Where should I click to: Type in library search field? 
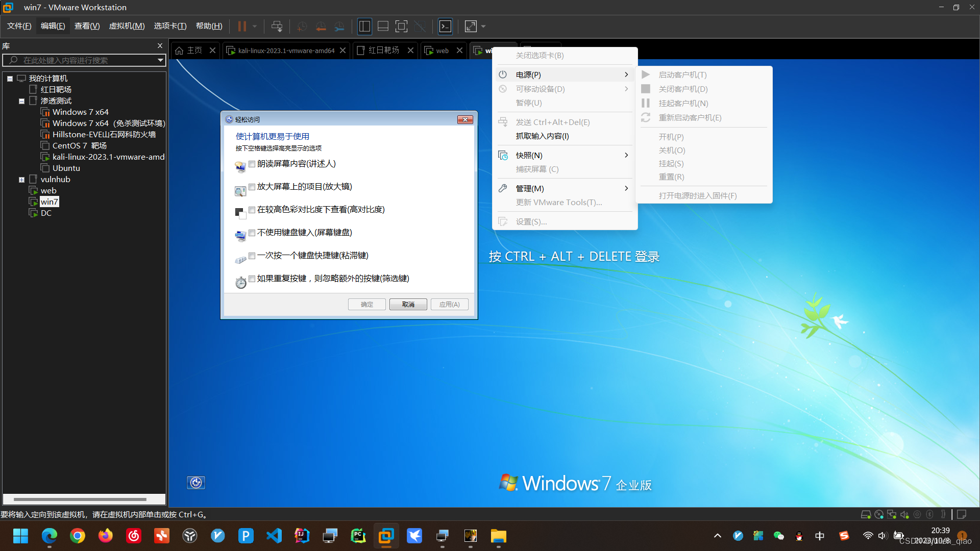[84, 60]
